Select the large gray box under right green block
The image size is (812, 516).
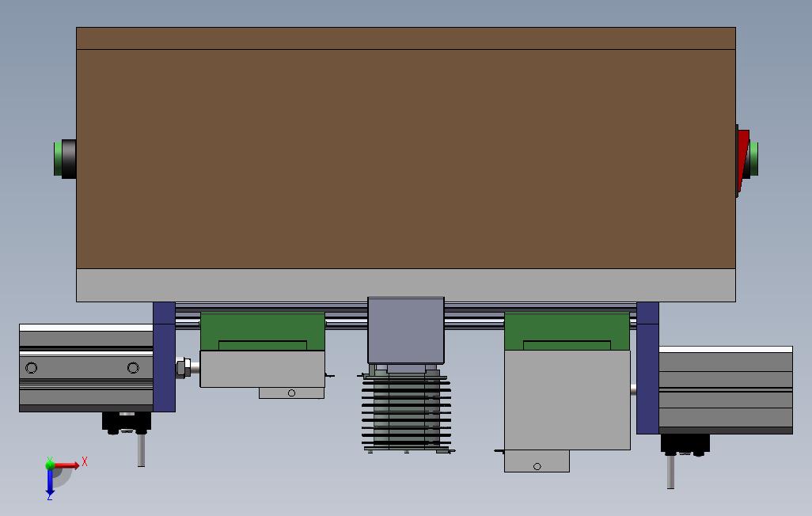[567, 400]
